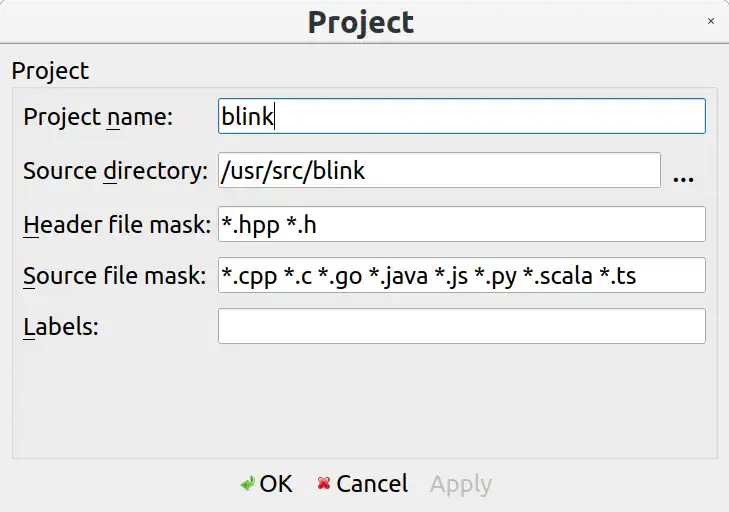The image size is (729, 512).
Task: Click the red cross icon beside Cancel
Action: [323, 484]
